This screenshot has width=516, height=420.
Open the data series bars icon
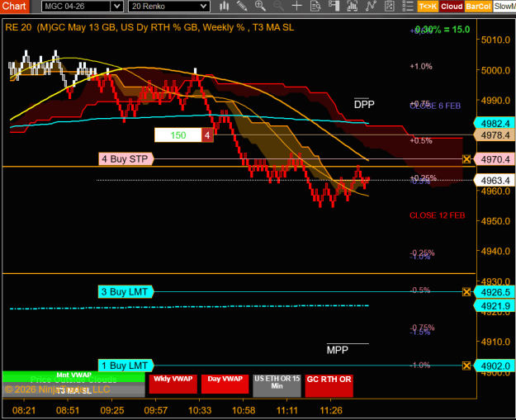pyautogui.click(x=352, y=6)
